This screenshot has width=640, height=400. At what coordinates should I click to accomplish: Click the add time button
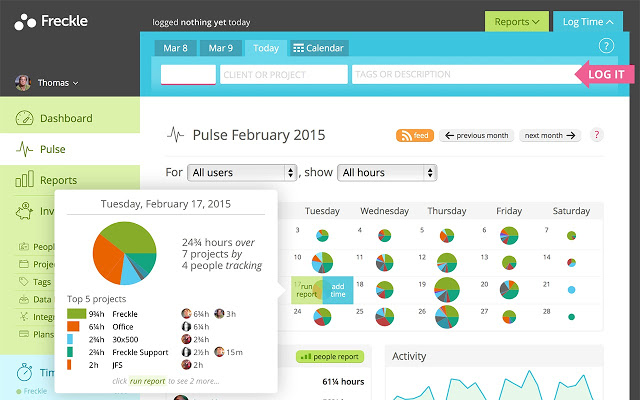tap(339, 289)
